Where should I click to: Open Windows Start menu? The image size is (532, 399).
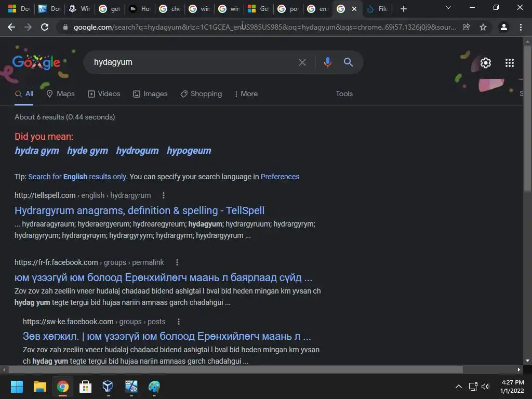17,387
